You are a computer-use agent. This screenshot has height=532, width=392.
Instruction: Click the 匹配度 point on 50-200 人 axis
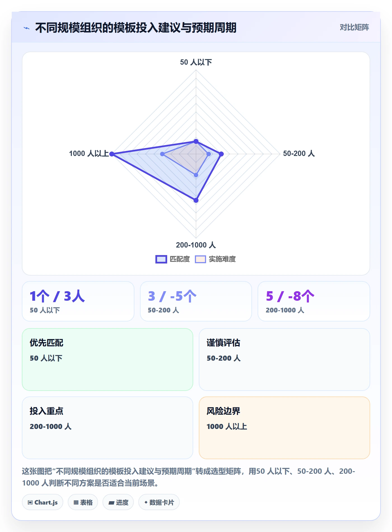tap(221, 154)
